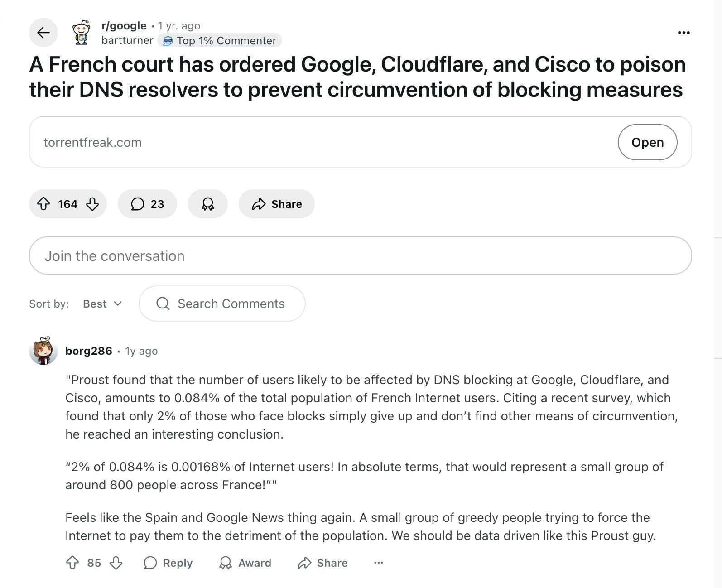This screenshot has height=588, width=722.
Task: Downvote the French court post
Action: point(92,204)
